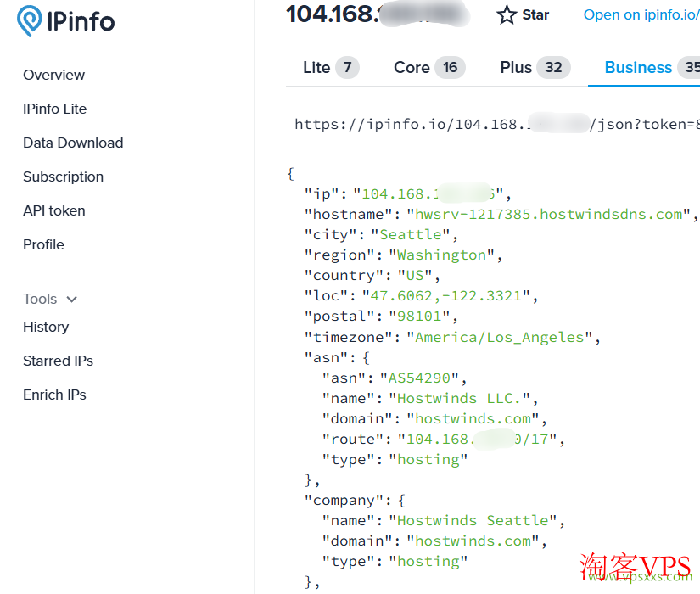The height and width of the screenshot is (594, 700).
Task: Click the hostname value in JSON
Action: [548, 214]
